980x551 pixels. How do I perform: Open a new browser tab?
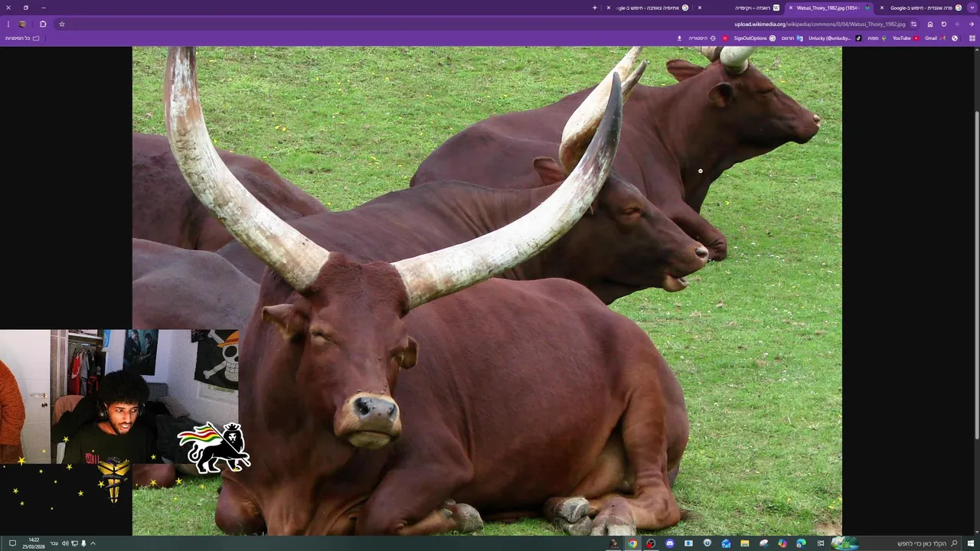coord(595,8)
